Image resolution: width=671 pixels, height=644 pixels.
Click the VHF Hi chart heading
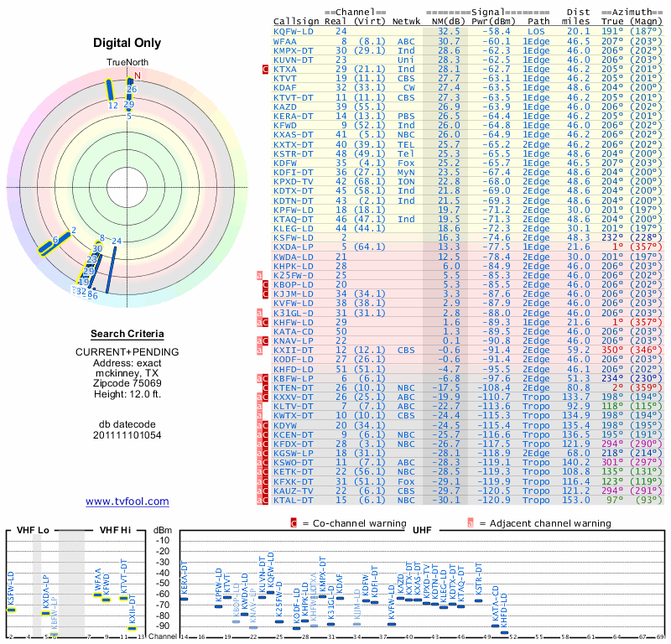coord(116,531)
